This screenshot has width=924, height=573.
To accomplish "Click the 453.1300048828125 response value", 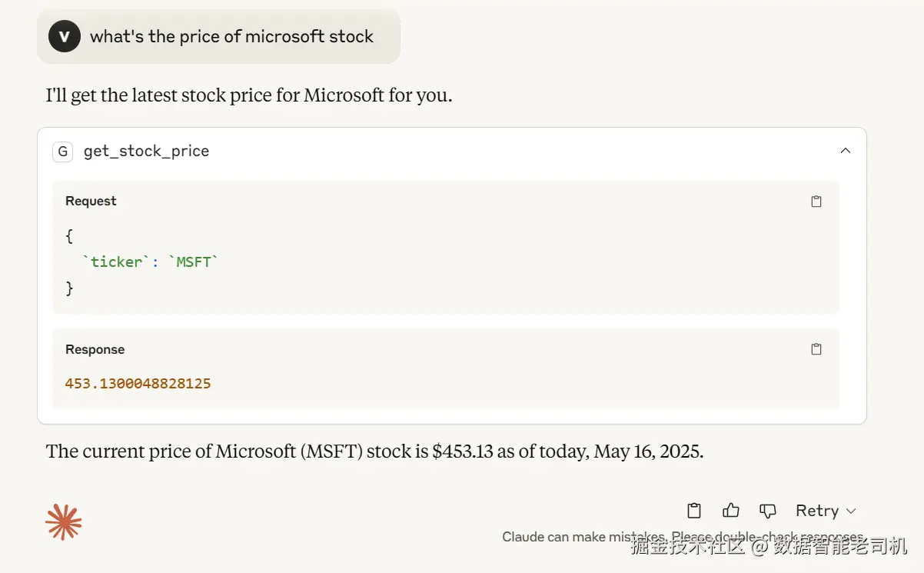I will click(x=138, y=383).
